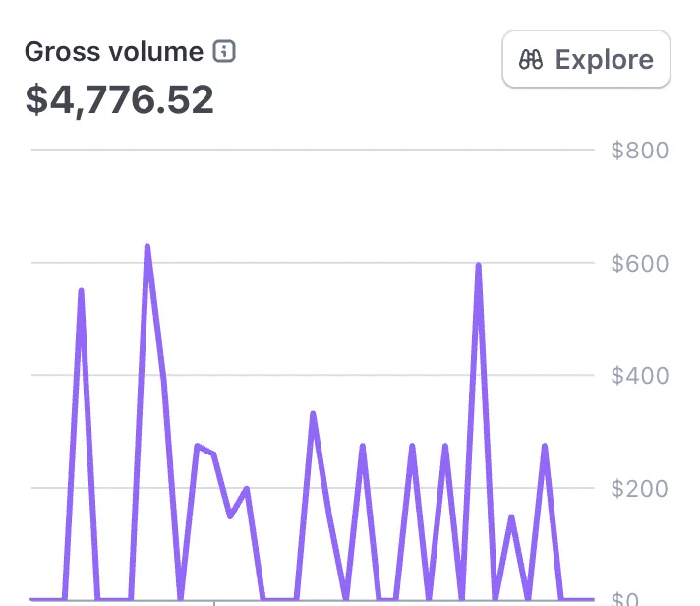Click the Gross volume heading
The image size is (700, 606).
point(114,52)
